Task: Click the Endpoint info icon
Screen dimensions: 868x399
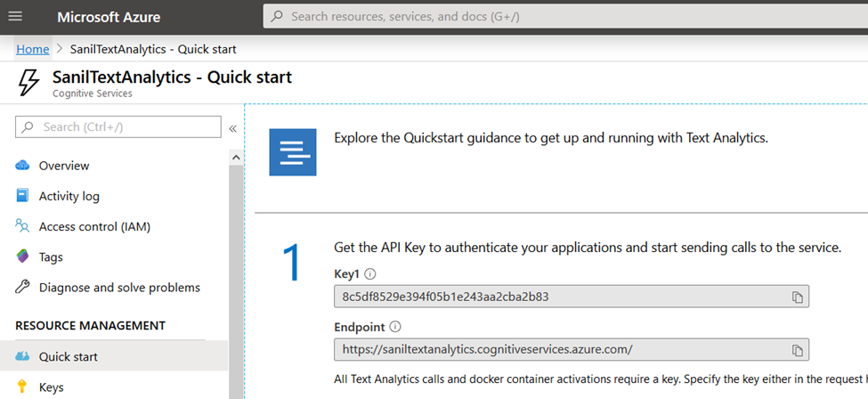Action: tap(395, 327)
